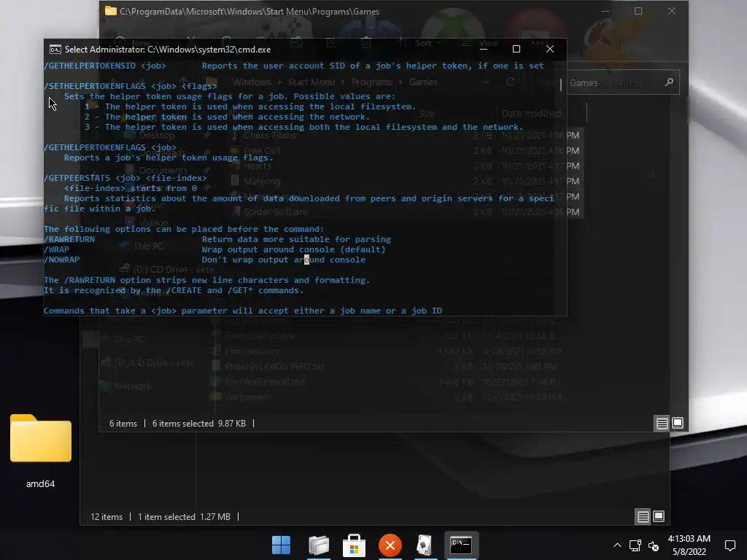The height and width of the screenshot is (560, 747).
Task: Click the /GETHELPERTOKENFLAGS <job> line
Action: pos(110,147)
